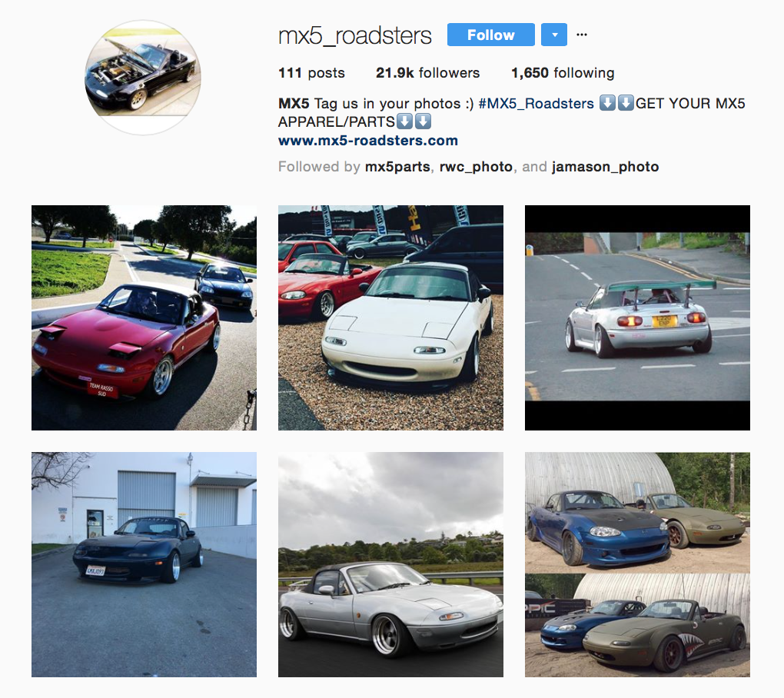Click the mx5_roadsters profile picture

143,78
